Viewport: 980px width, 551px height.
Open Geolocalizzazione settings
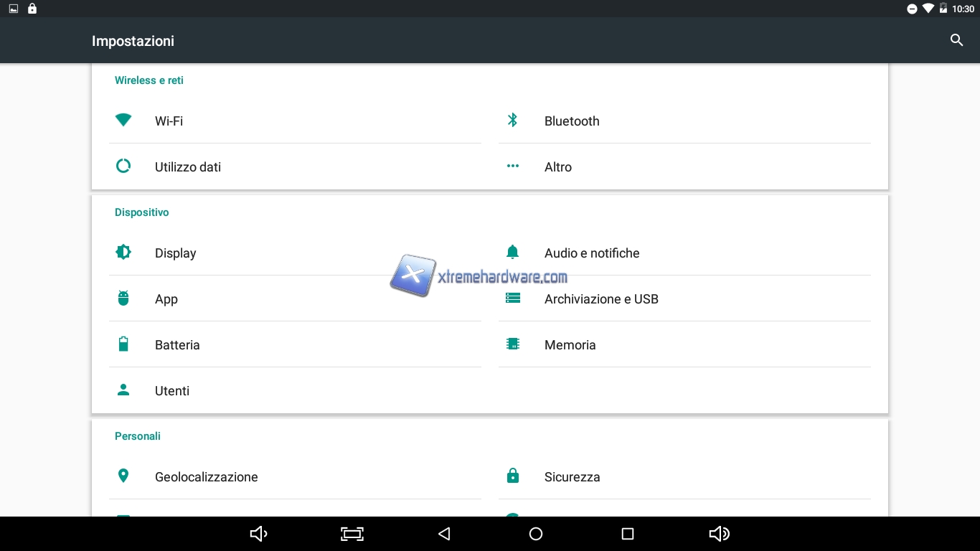[x=206, y=477]
